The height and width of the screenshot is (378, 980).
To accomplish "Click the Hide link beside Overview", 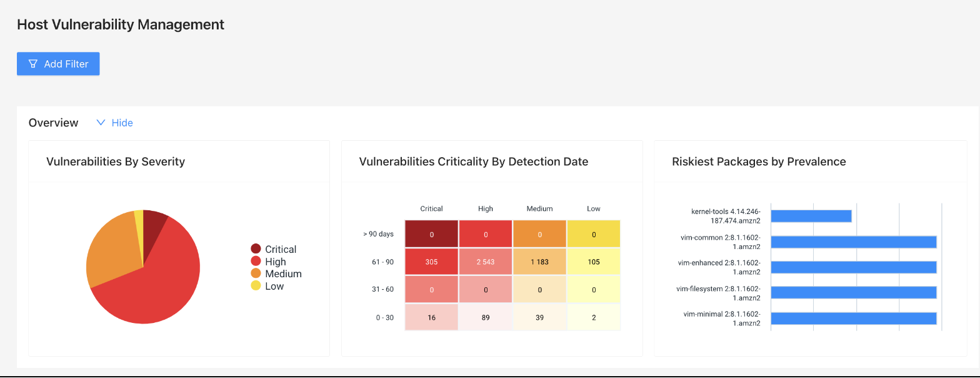I will 122,123.
